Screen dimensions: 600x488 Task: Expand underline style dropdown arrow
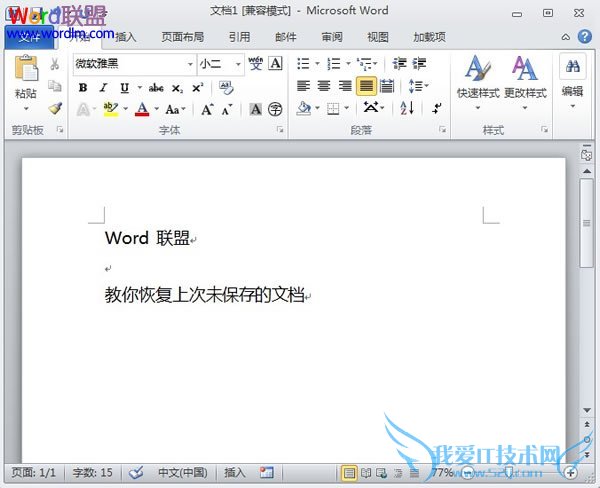point(140,88)
